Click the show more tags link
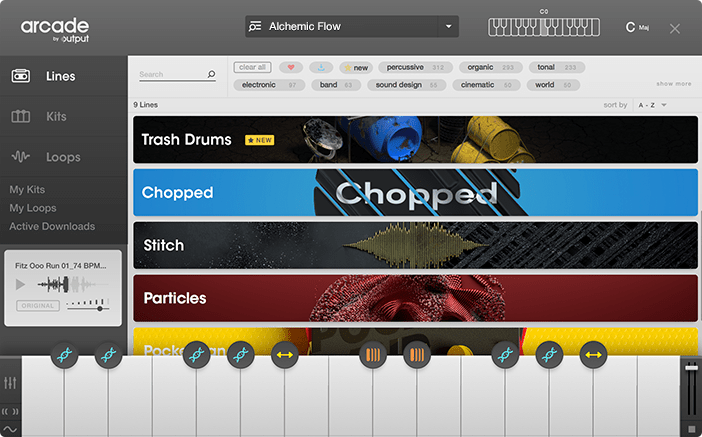The height and width of the screenshot is (437, 702). [x=674, y=84]
